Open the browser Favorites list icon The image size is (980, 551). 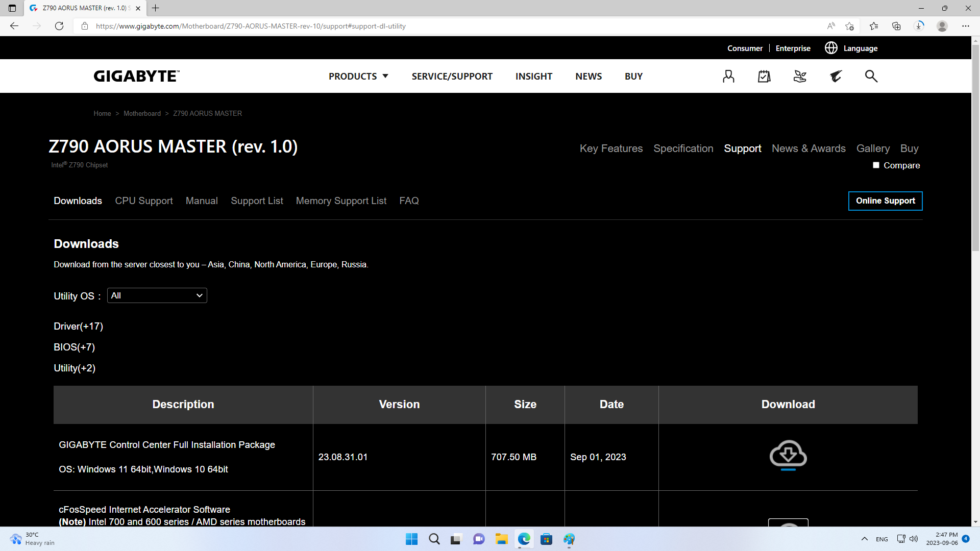coord(874,26)
